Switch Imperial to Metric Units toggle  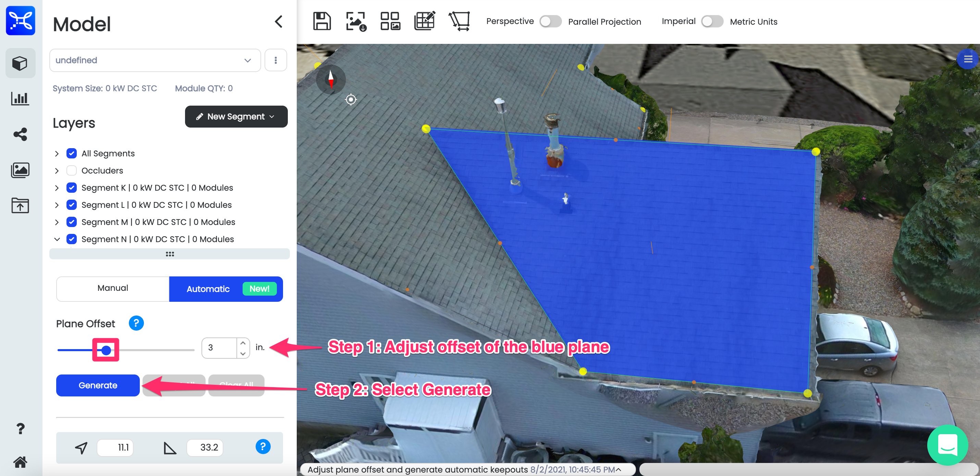point(712,21)
